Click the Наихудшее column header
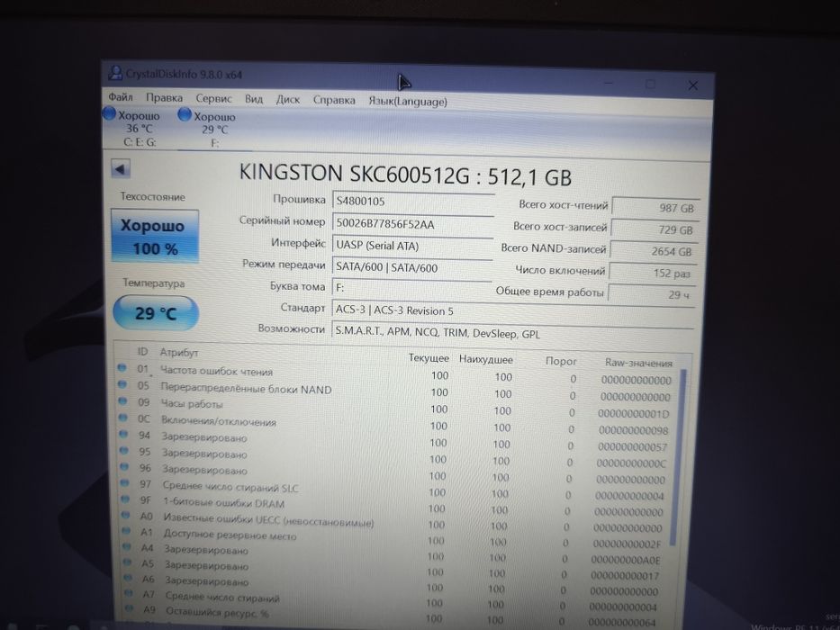 coord(485,359)
